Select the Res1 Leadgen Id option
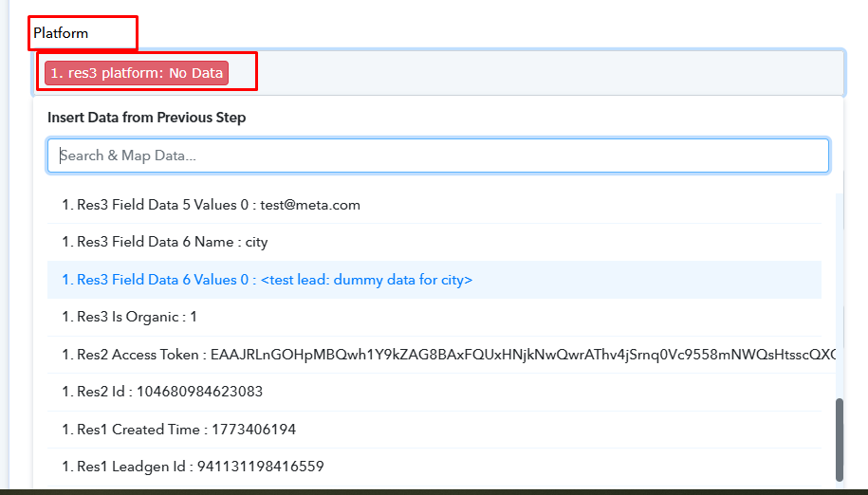This screenshot has width=868, height=495. click(x=193, y=467)
